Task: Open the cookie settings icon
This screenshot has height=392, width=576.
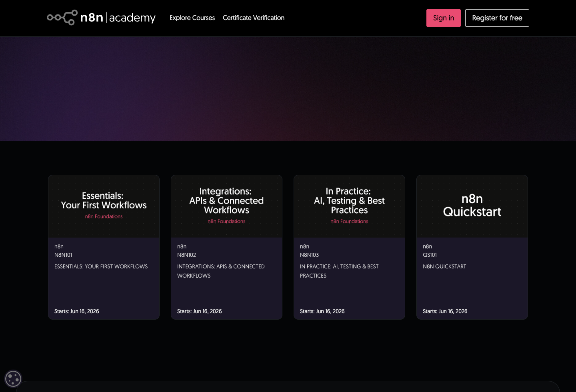Action: coord(13,378)
